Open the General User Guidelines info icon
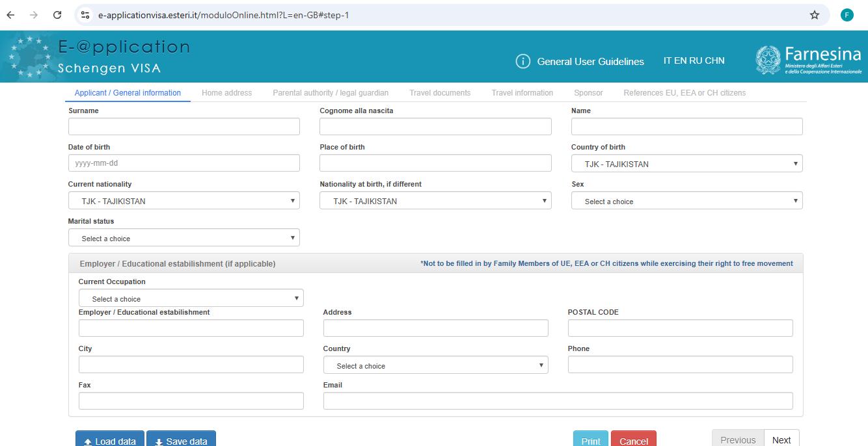The width and height of the screenshot is (868, 446). point(524,61)
